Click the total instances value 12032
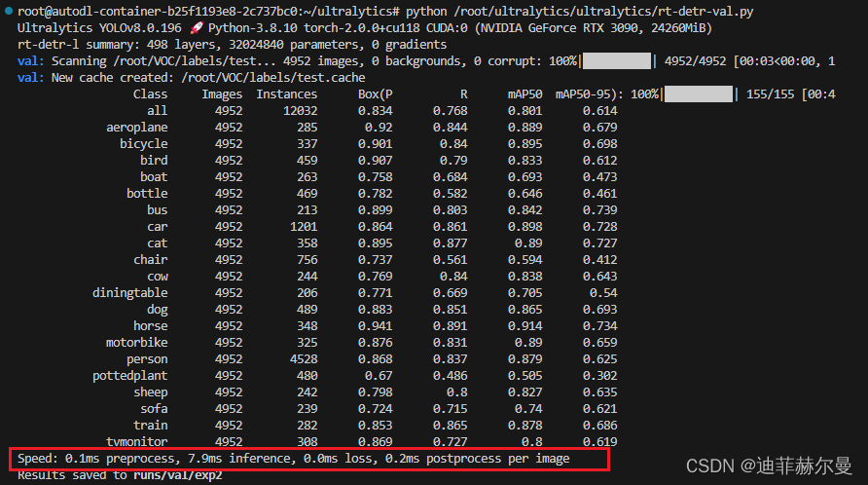The height and width of the screenshot is (485, 868). 300,111
